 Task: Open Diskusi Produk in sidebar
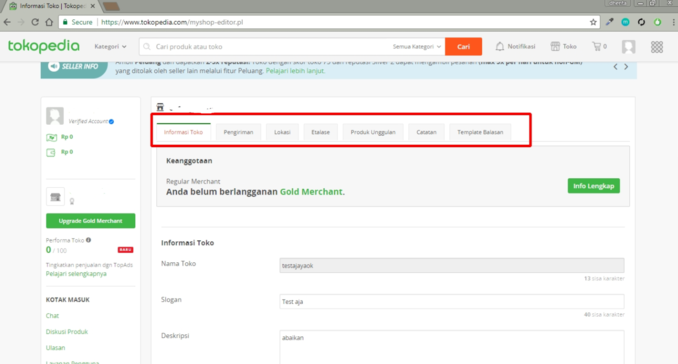[67, 332]
